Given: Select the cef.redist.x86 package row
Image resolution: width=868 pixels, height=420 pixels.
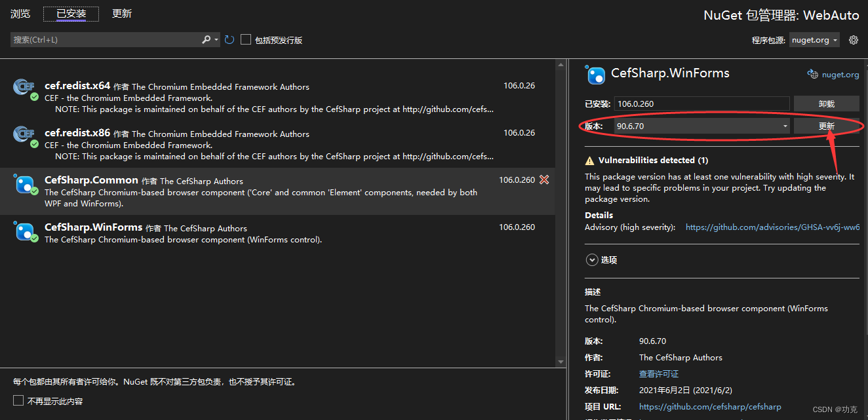Looking at the screenshot, I should tap(277, 144).
